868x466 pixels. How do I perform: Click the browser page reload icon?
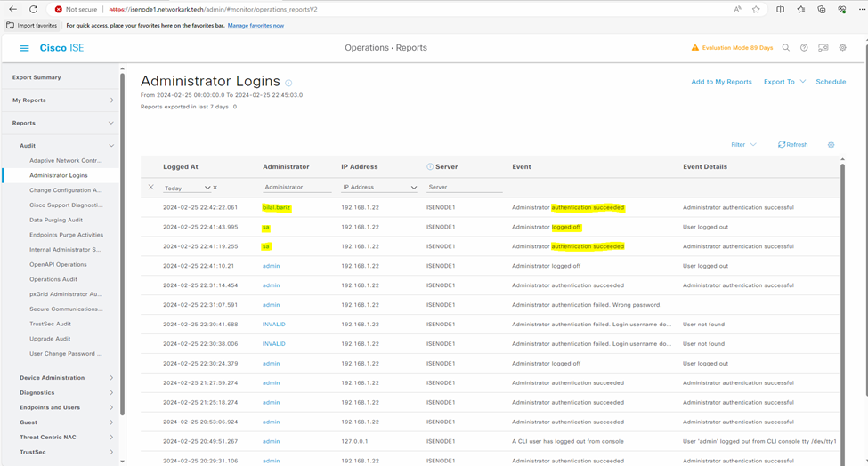(x=33, y=9)
